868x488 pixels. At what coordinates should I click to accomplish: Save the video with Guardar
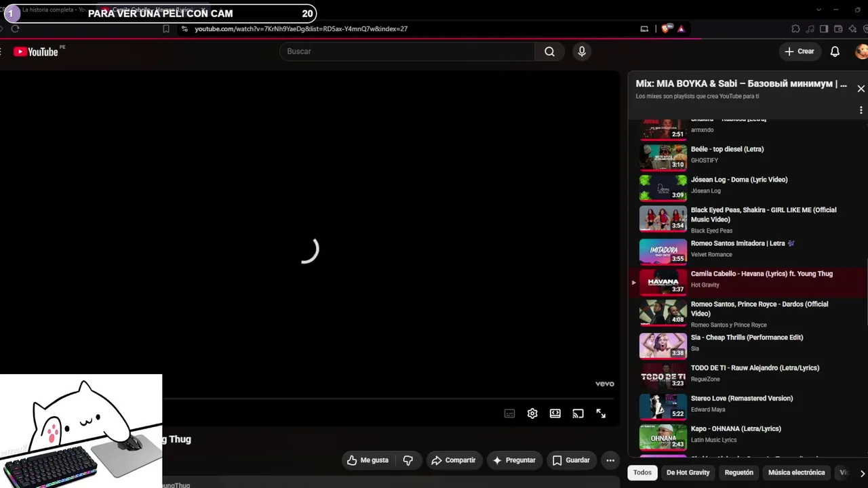(x=571, y=460)
